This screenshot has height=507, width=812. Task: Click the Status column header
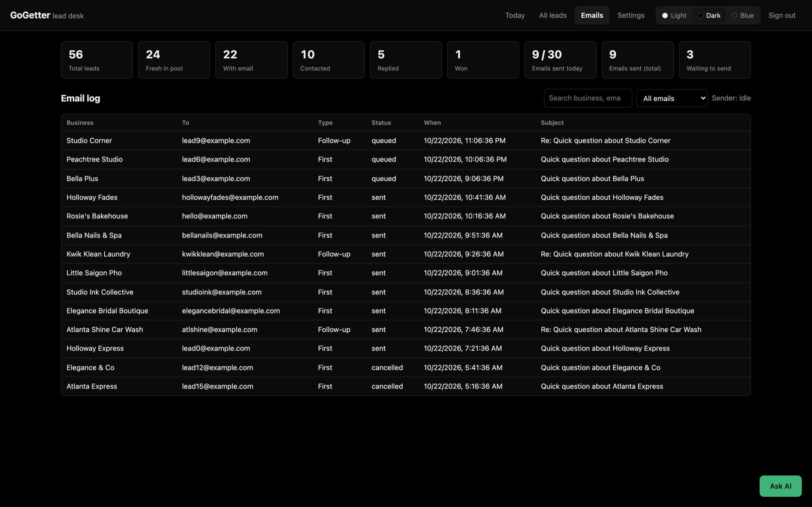[x=381, y=122]
